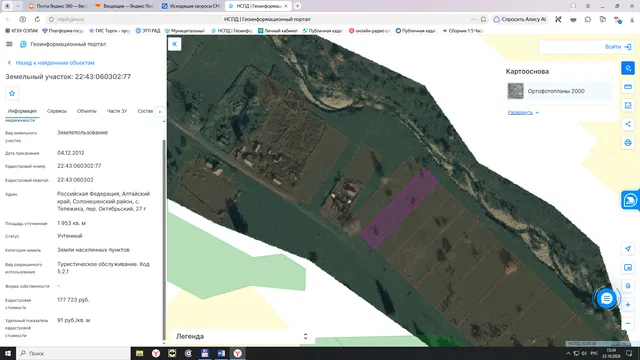
Task: Open the round chat bubble button
Action: (x=607, y=299)
